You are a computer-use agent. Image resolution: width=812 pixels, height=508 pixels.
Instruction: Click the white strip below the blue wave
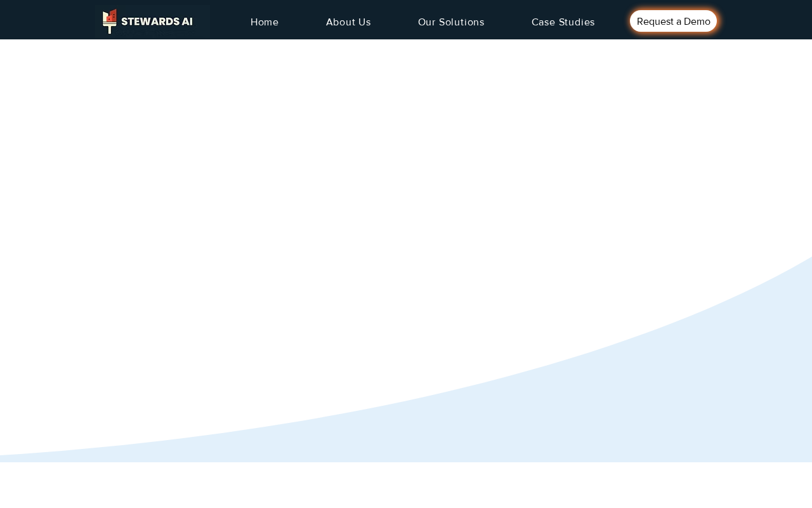[x=406, y=485]
